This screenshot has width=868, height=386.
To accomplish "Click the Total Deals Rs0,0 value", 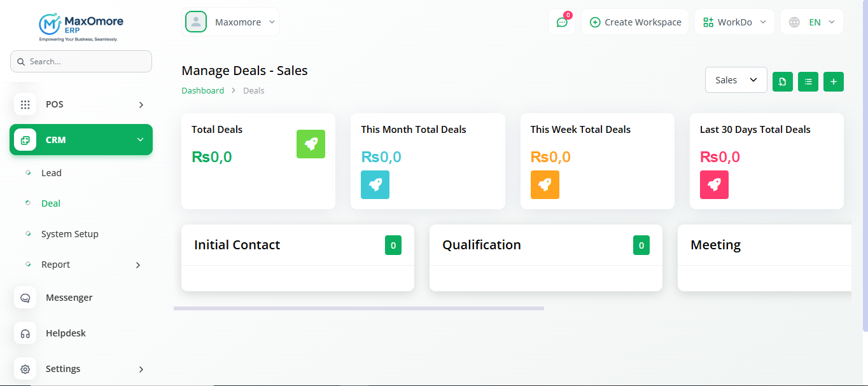I will pos(212,157).
